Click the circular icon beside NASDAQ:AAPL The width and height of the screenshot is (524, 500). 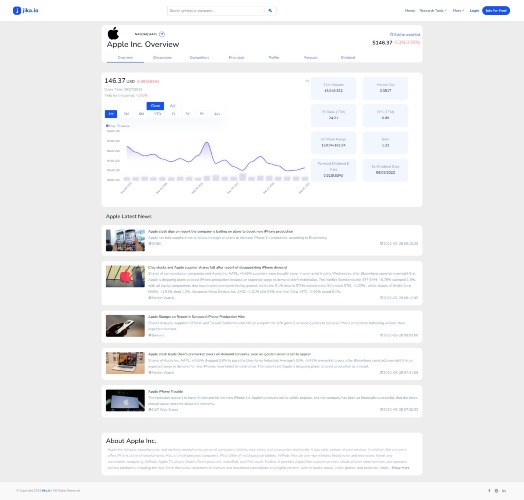point(162,34)
